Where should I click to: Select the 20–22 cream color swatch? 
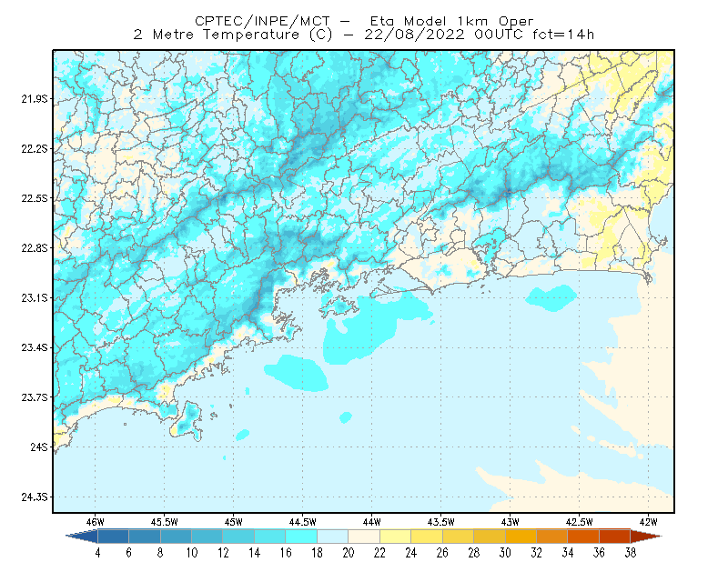point(364,537)
